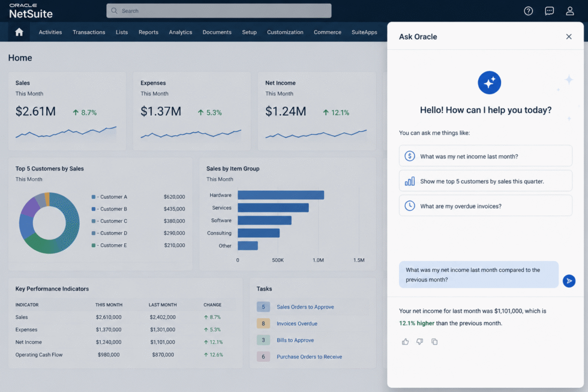This screenshot has width=588, height=392.
Task: Click the Customer E legend color swatch
Action: click(x=94, y=246)
